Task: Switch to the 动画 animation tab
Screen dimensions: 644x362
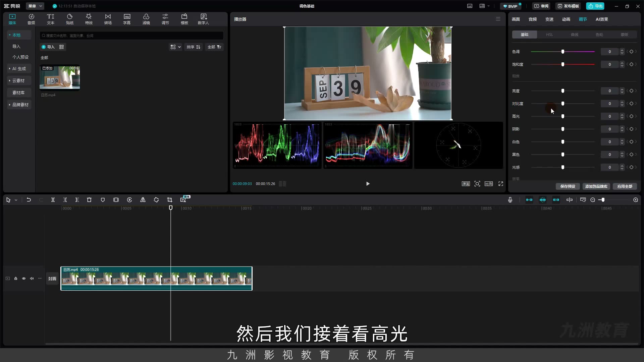Action: coord(566,19)
